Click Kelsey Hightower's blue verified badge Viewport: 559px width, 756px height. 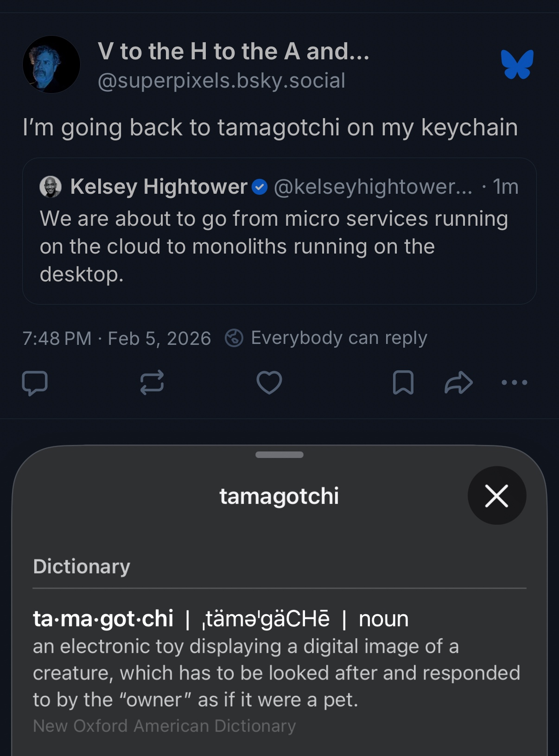(260, 187)
